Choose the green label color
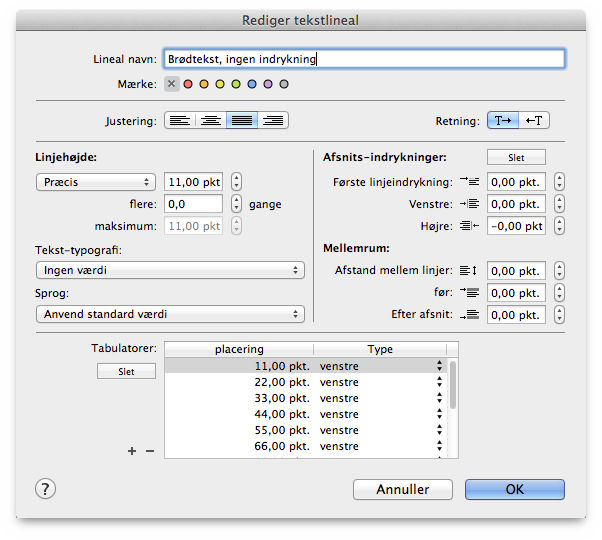 click(x=236, y=84)
